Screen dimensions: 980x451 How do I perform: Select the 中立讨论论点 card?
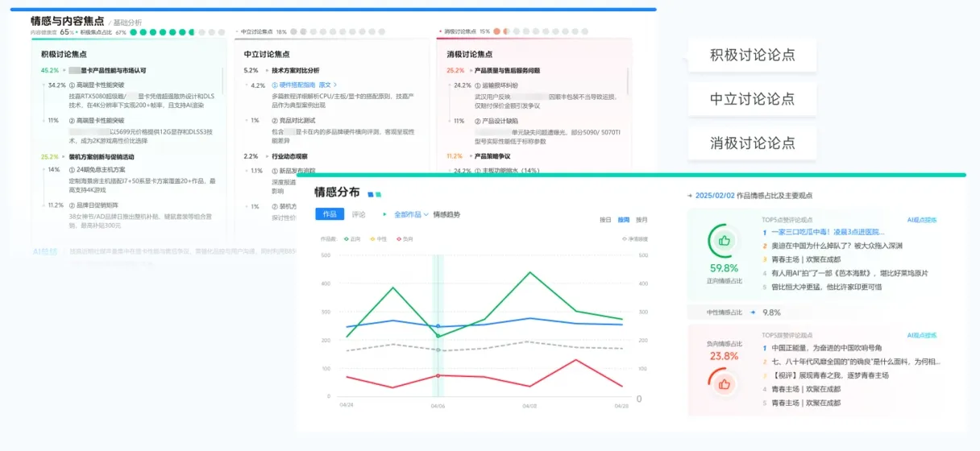[x=752, y=99]
